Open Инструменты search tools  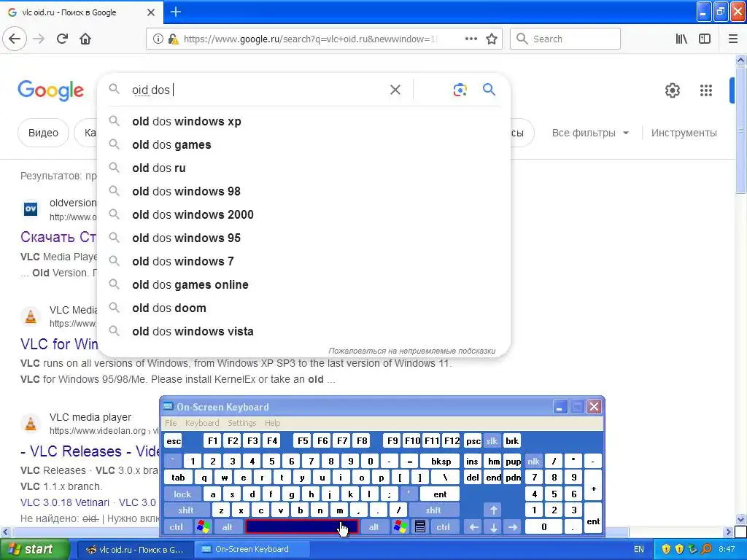coord(684,133)
